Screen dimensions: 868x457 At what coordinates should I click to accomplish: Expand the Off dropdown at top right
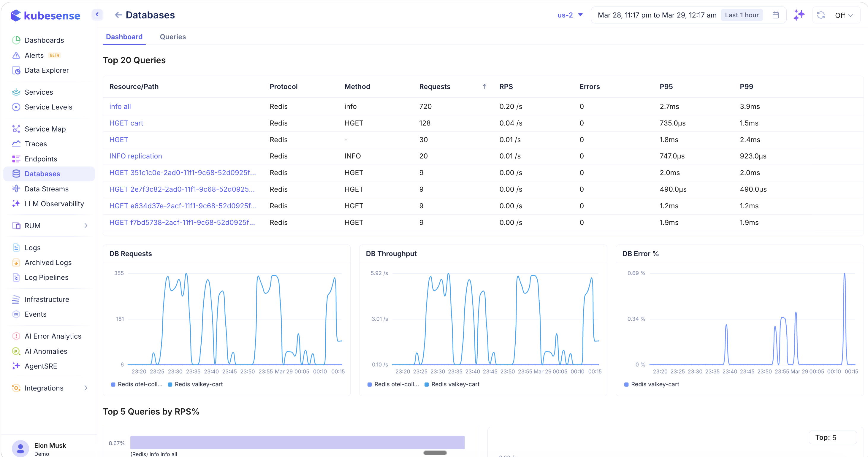(x=845, y=15)
